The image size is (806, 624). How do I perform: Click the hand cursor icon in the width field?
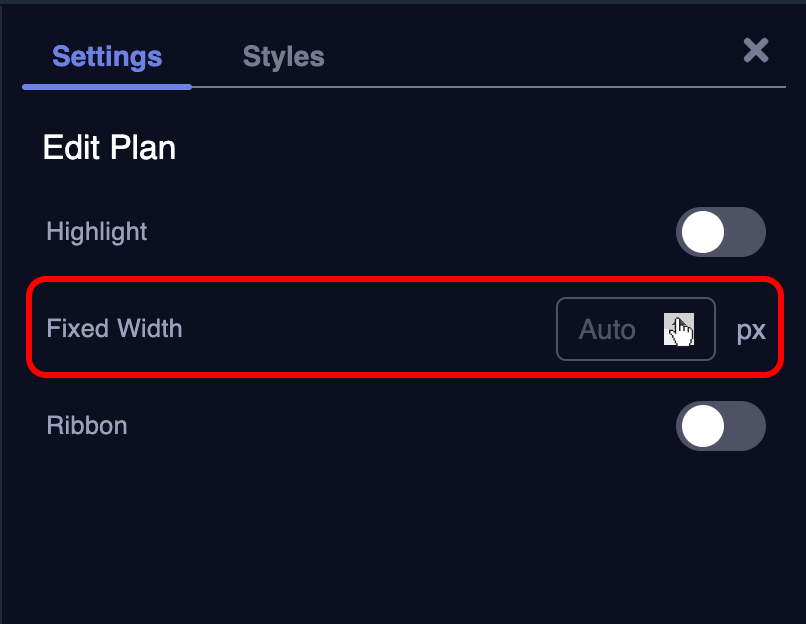point(680,330)
